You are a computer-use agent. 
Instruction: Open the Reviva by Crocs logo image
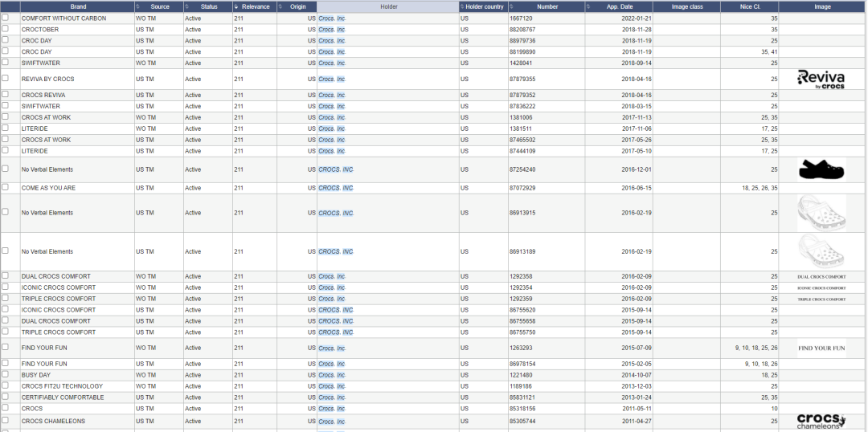pos(821,79)
